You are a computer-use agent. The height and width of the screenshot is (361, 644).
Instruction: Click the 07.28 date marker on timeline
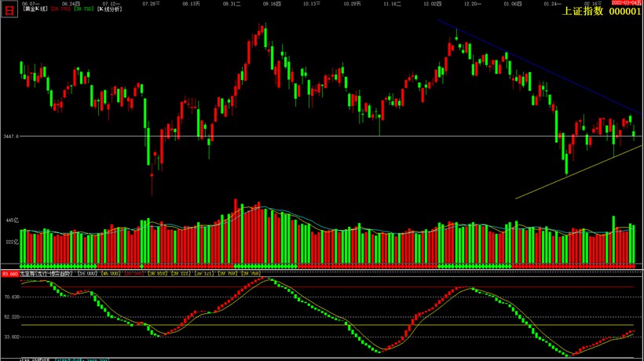[x=152, y=4]
